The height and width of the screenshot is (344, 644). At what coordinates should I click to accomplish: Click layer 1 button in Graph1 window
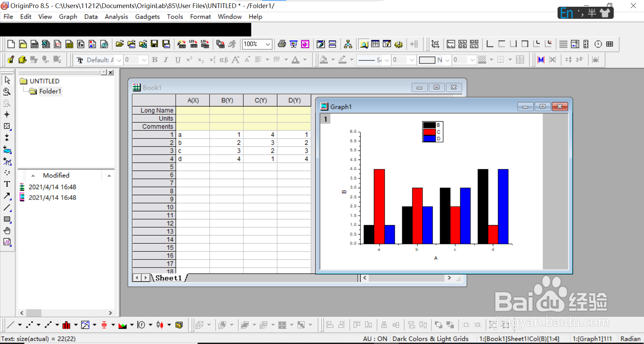(x=325, y=119)
